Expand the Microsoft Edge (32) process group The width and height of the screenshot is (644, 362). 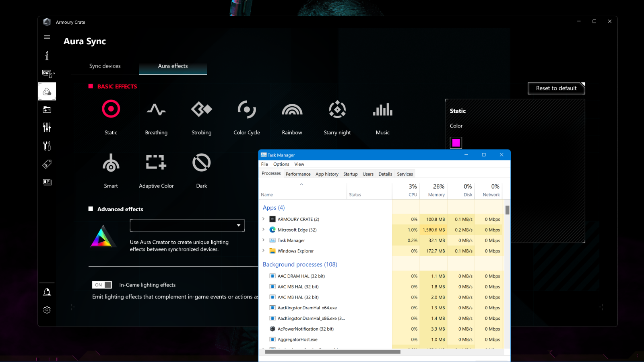click(x=264, y=230)
